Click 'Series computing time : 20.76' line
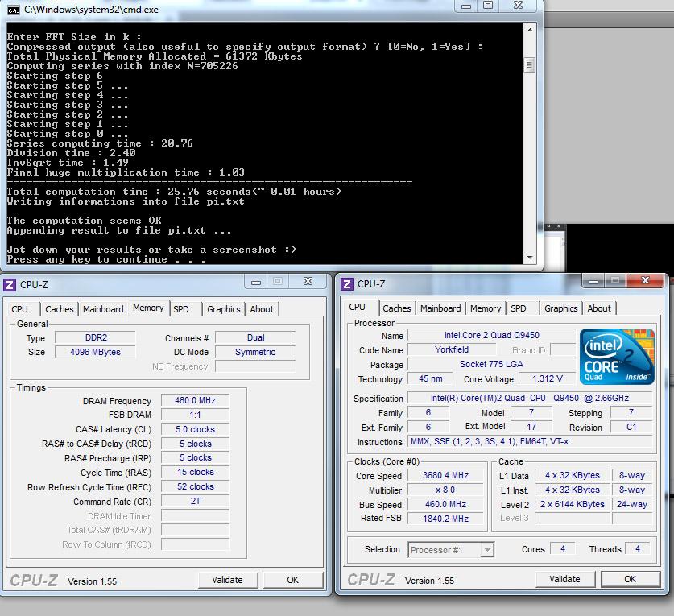This screenshot has height=616, width=674. tap(100, 143)
